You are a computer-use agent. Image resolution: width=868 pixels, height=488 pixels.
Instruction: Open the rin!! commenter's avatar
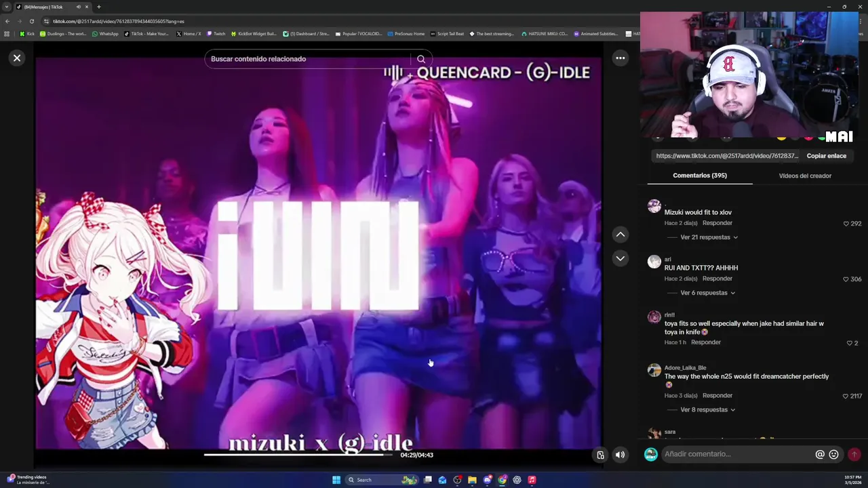tap(654, 317)
